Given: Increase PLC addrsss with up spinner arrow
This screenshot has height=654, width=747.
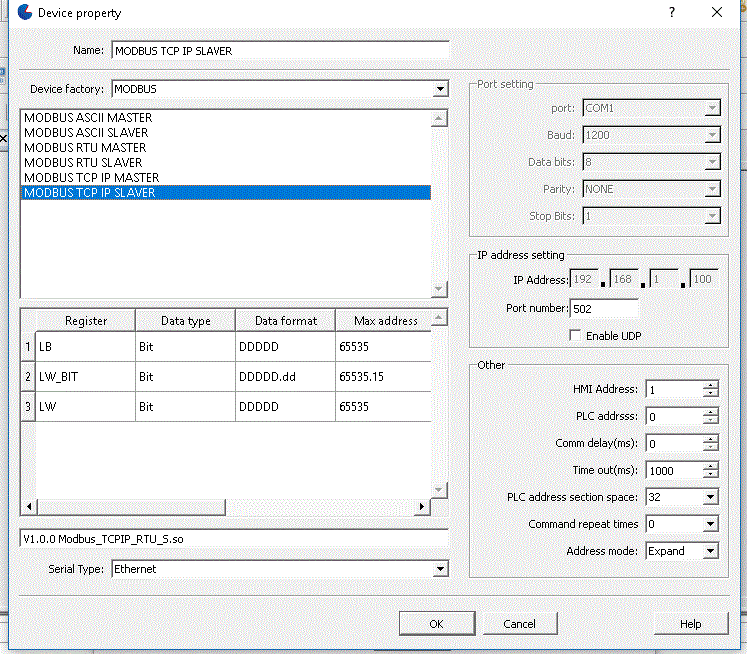Looking at the screenshot, I should (x=710, y=412).
